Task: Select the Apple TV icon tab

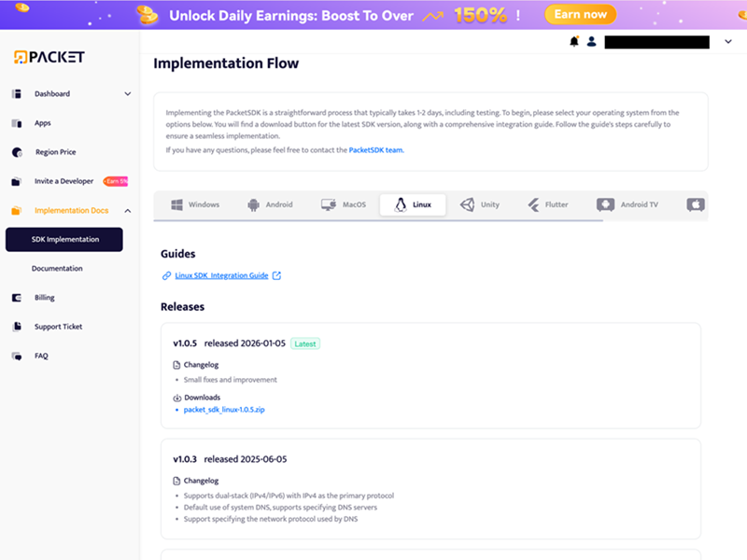Action: 696,204
